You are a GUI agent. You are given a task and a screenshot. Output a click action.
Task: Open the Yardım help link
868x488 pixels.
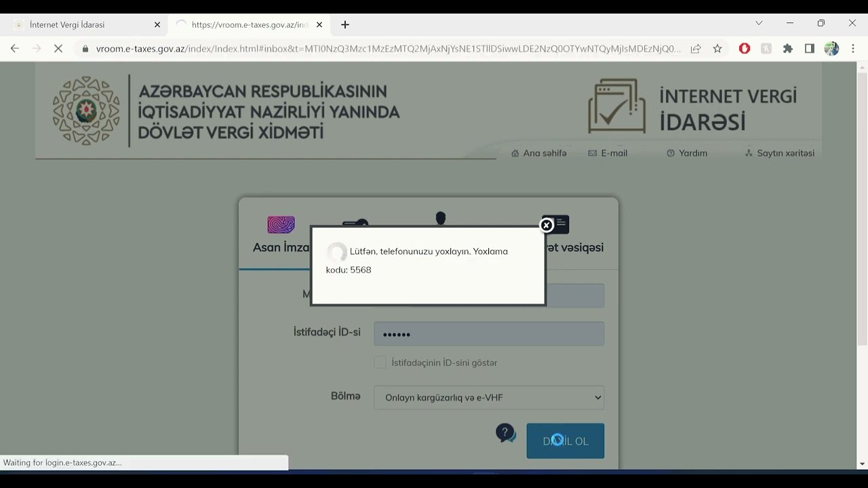(687, 153)
